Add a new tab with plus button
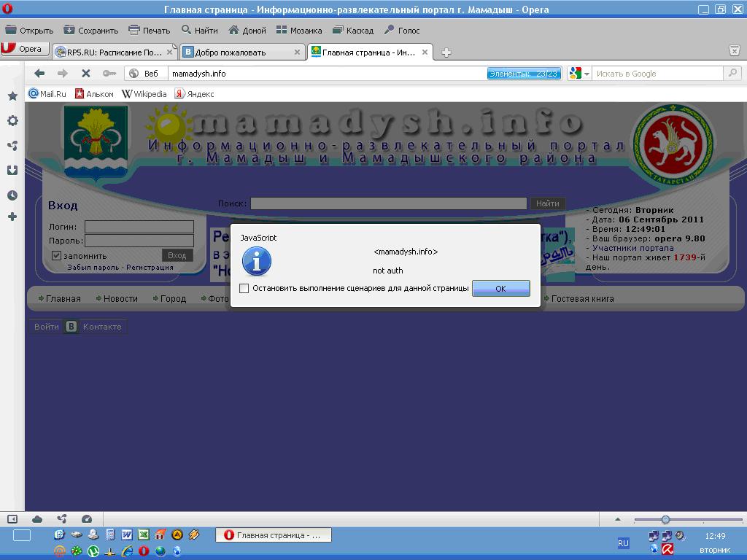This screenshot has width=747, height=560. [446, 52]
